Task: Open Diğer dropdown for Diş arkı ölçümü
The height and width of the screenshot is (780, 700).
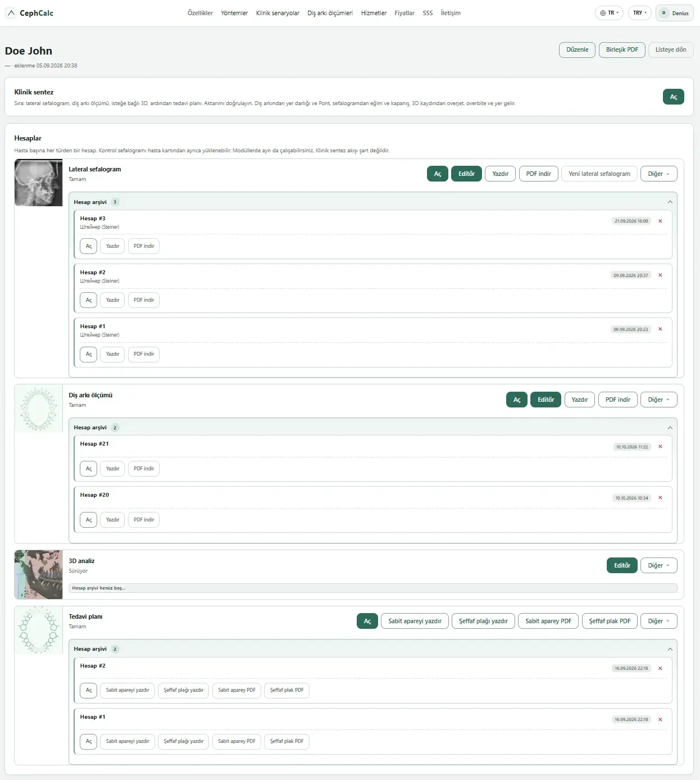Action: tap(658, 400)
